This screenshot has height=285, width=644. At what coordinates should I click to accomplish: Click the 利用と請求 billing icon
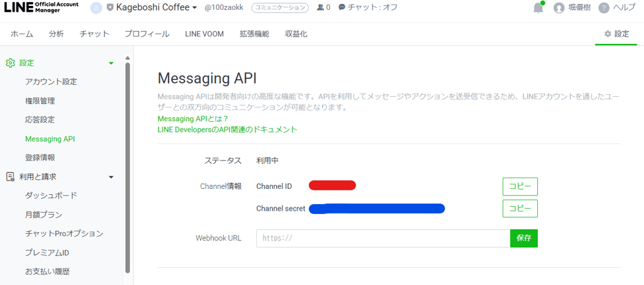(11, 176)
